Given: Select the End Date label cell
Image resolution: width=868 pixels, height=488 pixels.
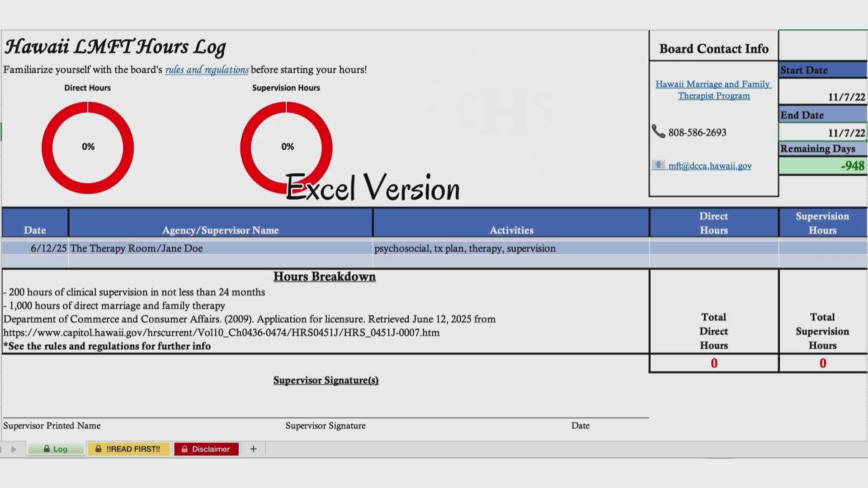Looking at the screenshot, I should coord(823,115).
